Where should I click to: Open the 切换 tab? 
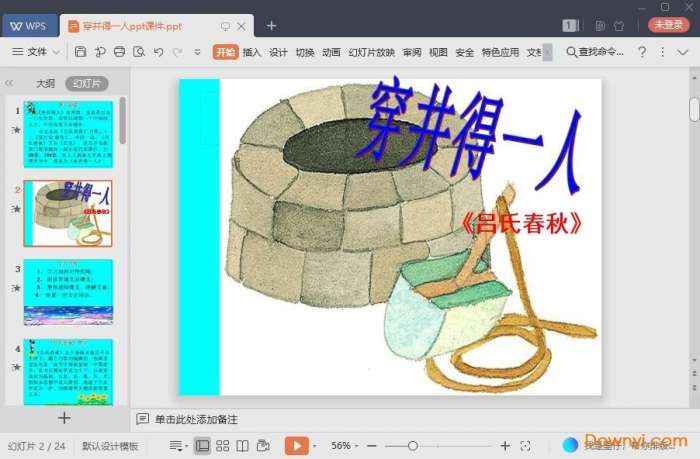305,52
